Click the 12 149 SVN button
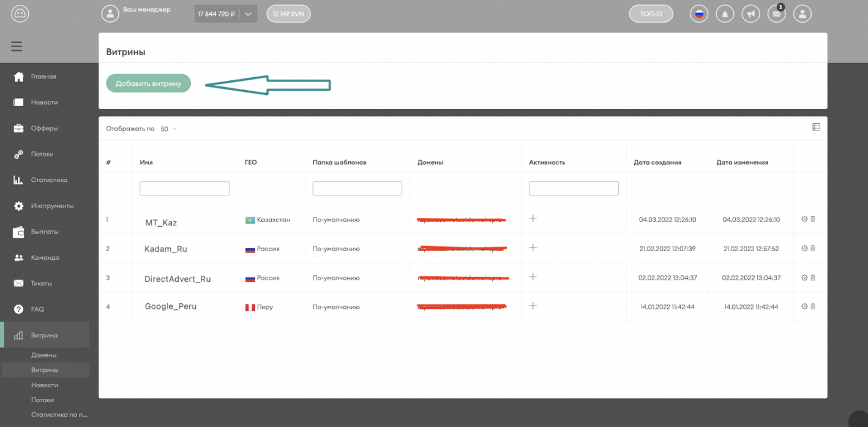The height and width of the screenshot is (427, 868). tap(288, 13)
